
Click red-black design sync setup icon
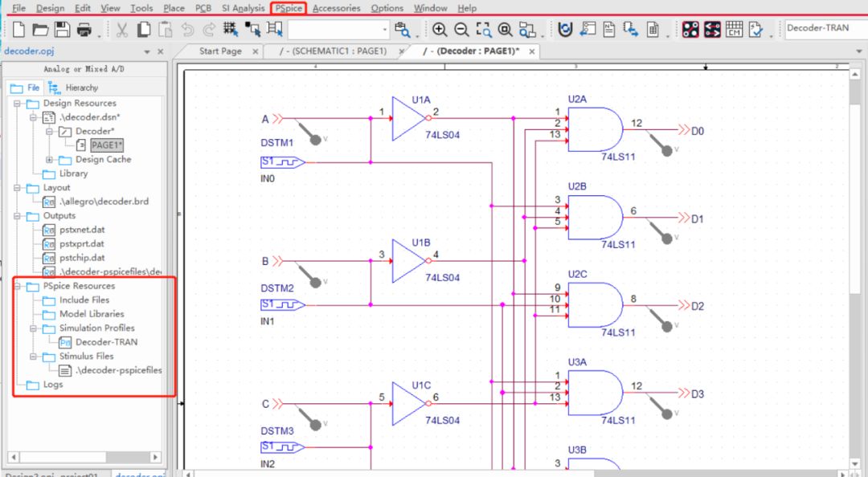690,30
